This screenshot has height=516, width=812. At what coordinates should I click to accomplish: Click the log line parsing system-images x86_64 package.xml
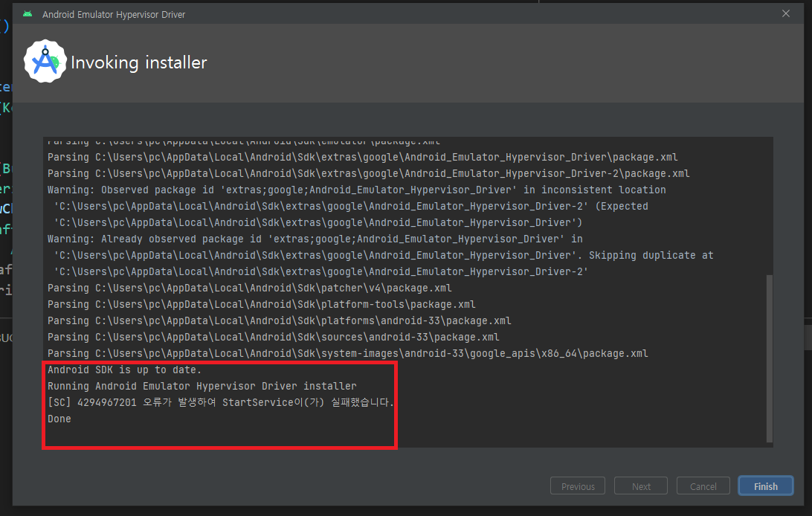347,353
